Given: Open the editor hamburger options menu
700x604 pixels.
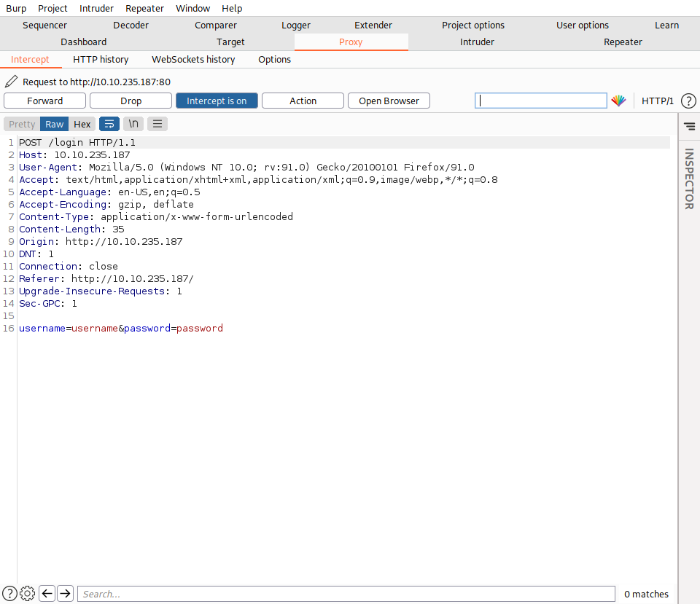Looking at the screenshot, I should pos(157,124).
